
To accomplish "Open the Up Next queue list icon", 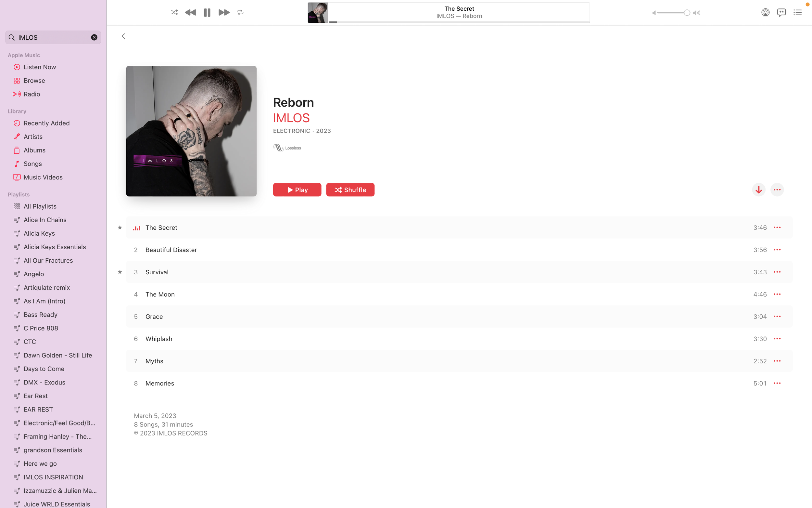I will coord(797,12).
